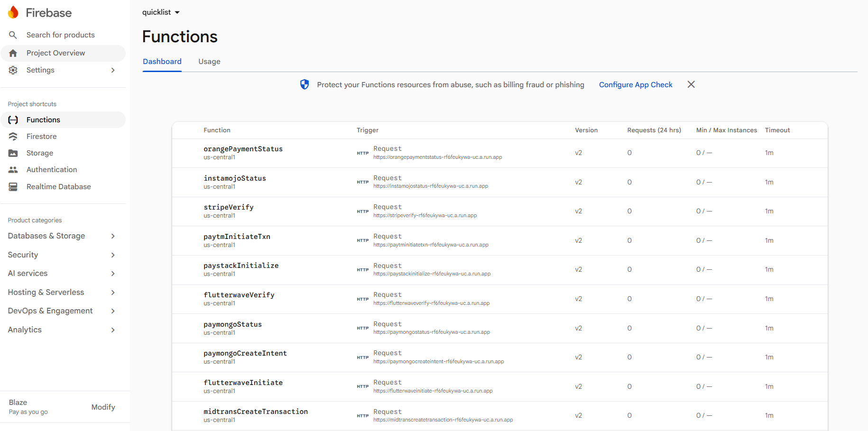Select the orangePaymentStatus function name
Image resolution: width=868 pixels, height=431 pixels.
point(243,149)
